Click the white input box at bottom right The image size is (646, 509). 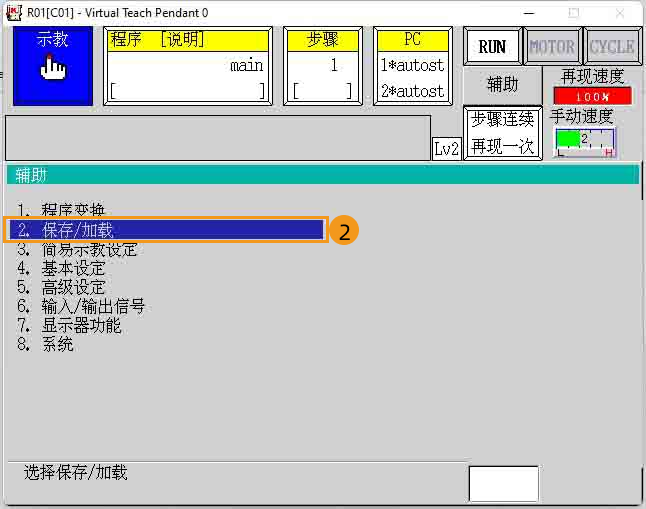coord(503,484)
